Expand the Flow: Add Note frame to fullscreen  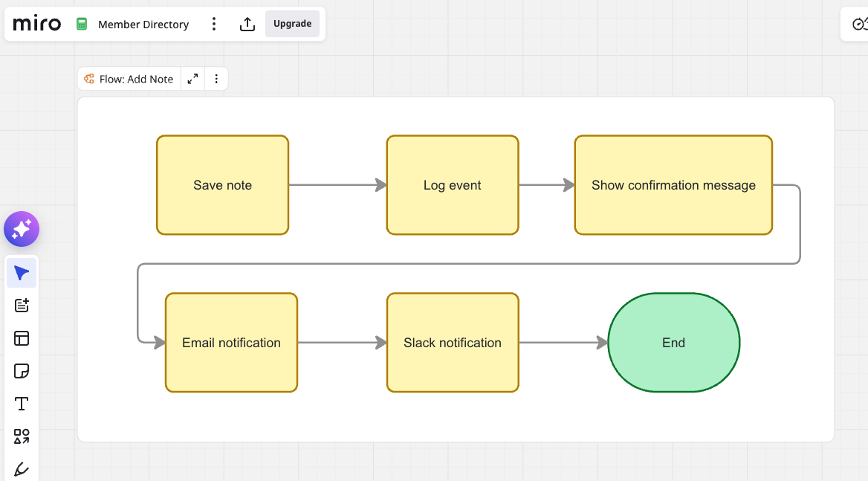point(192,79)
